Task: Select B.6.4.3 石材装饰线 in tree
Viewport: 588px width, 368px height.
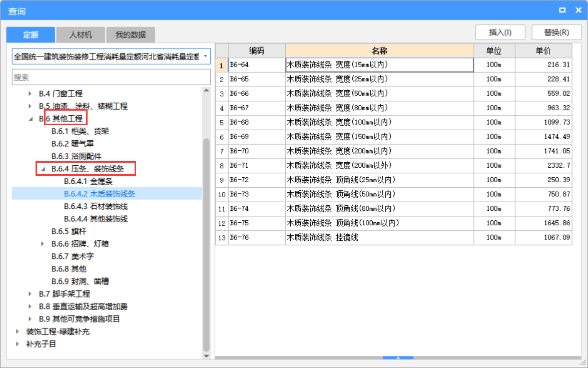Action: pos(96,206)
